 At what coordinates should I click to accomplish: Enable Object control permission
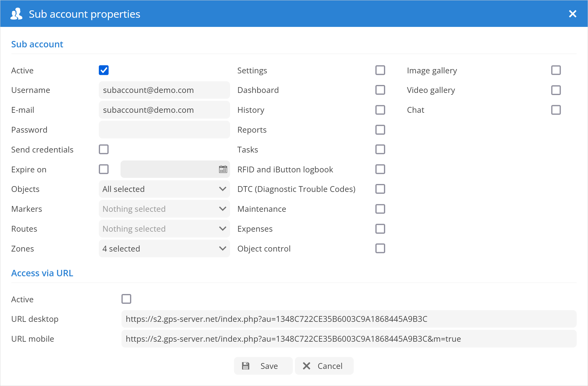pyautogui.click(x=380, y=248)
